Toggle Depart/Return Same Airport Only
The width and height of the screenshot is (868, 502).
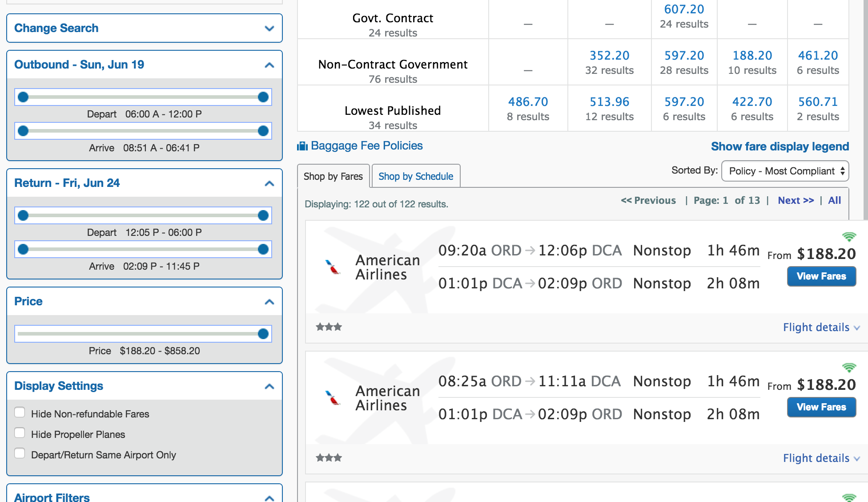(x=20, y=453)
